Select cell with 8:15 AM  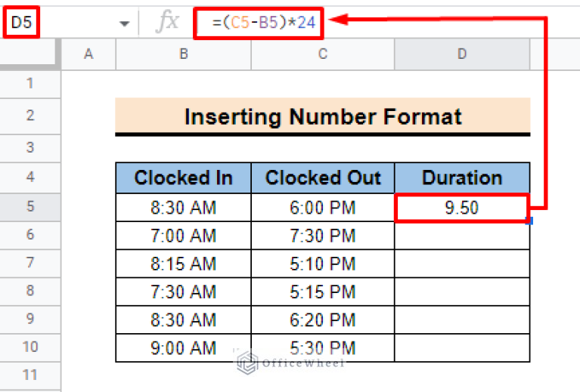point(184,264)
